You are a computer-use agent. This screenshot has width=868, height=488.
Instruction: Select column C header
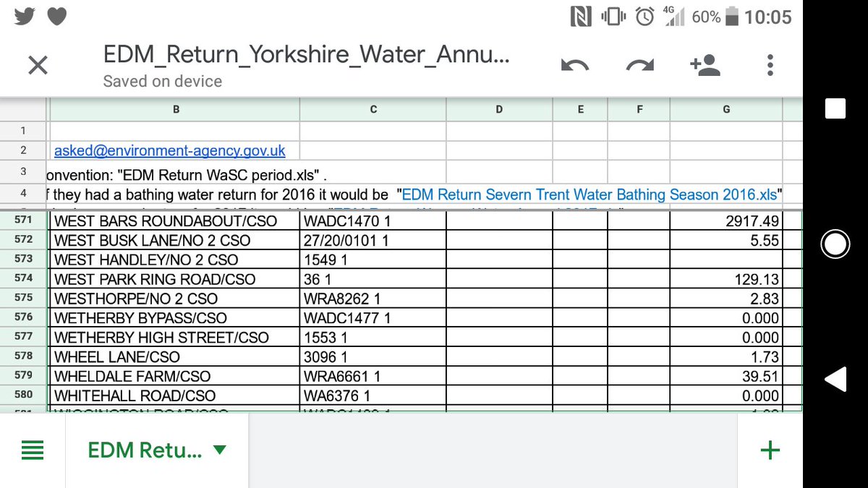[373, 110]
